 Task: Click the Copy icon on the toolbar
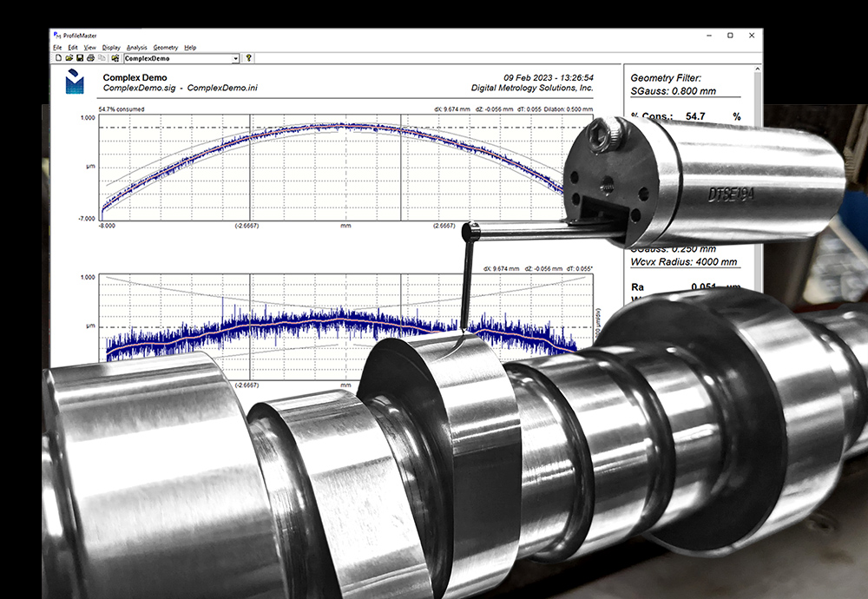pos(102,56)
